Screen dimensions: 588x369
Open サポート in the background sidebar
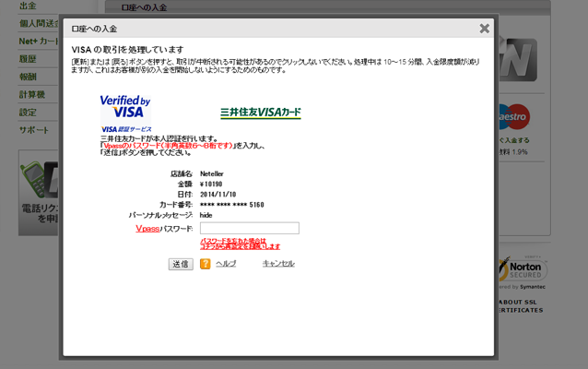pyautogui.click(x=34, y=130)
